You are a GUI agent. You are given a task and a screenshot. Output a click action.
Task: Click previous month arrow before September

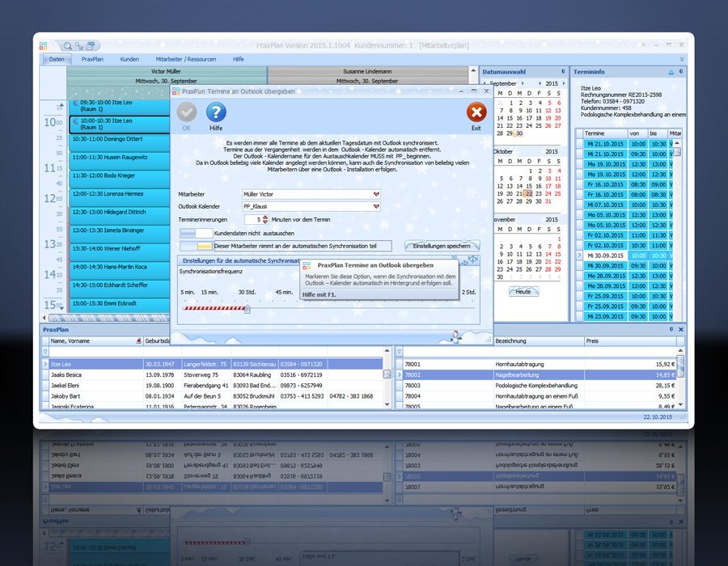(x=485, y=83)
